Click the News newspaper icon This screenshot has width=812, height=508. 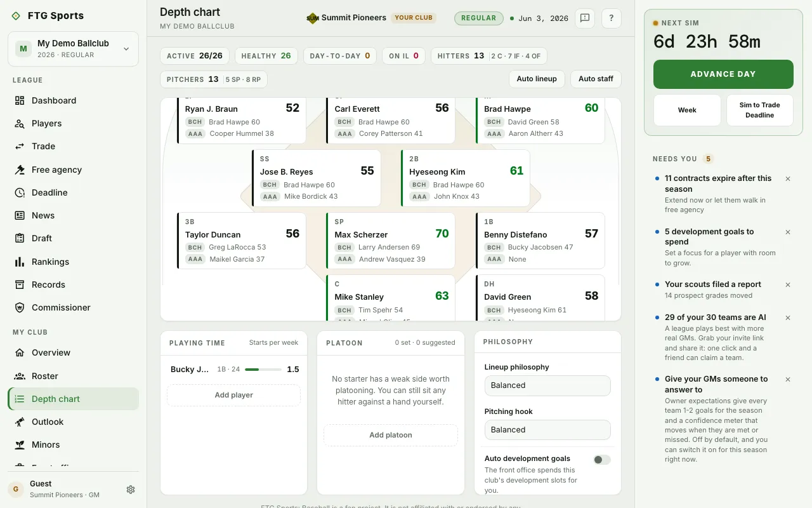(x=20, y=215)
